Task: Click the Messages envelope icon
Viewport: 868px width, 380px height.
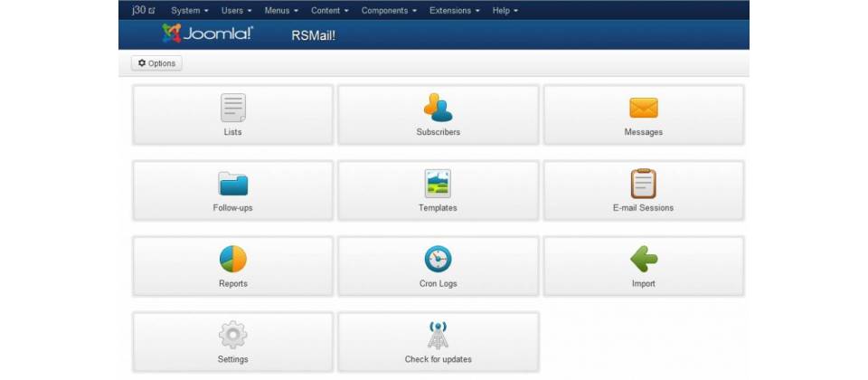Action: [643, 108]
